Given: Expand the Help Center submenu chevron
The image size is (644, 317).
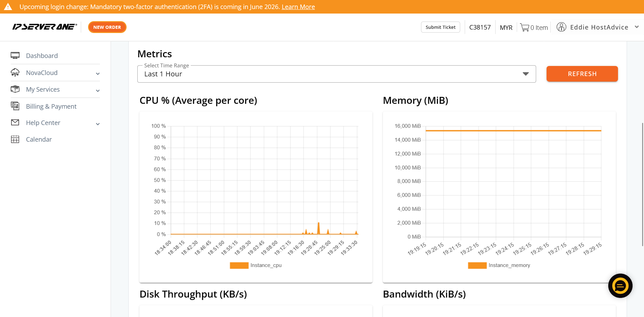Looking at the screenshot, I should 98,124.
